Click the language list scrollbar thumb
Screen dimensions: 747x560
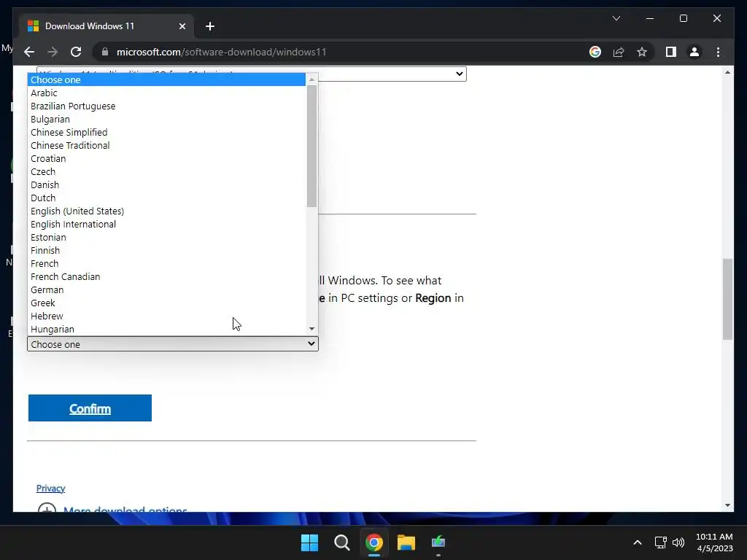tap(311, 146)
